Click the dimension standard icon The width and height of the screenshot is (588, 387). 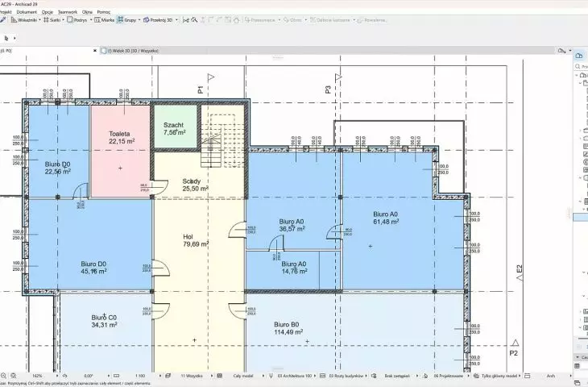coord(528,376)
